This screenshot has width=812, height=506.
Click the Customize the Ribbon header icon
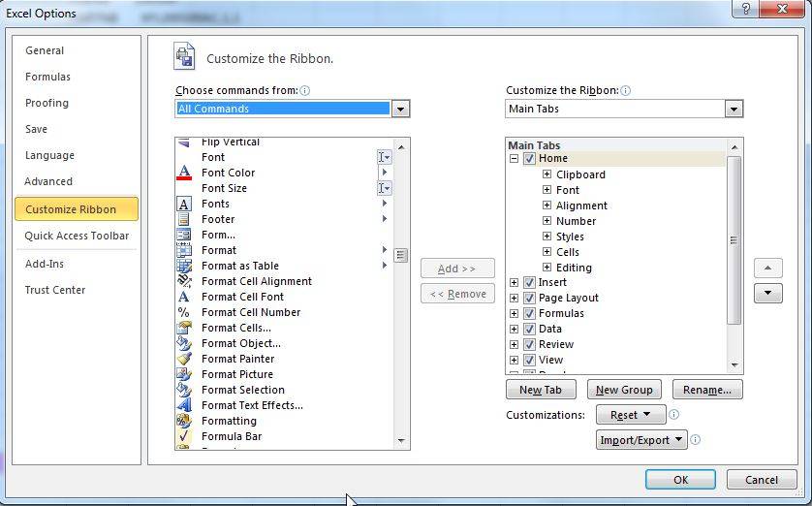[x=184, y=56]
